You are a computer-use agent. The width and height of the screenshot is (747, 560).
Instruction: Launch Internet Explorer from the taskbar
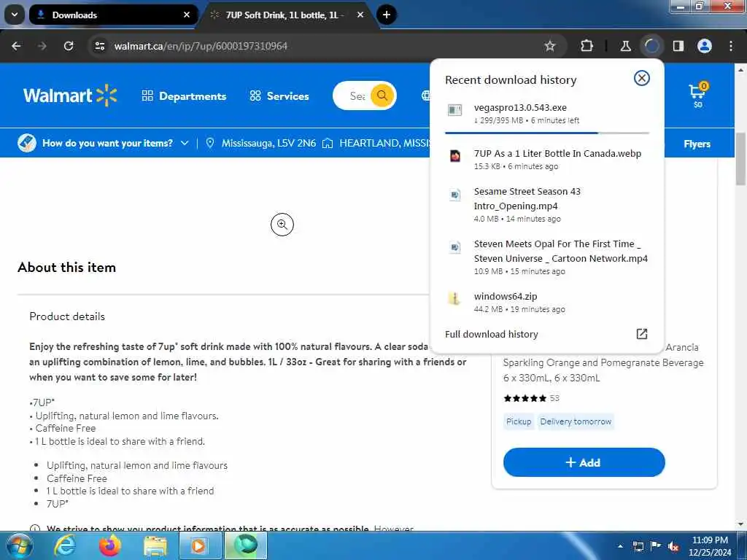click(64, 545)
